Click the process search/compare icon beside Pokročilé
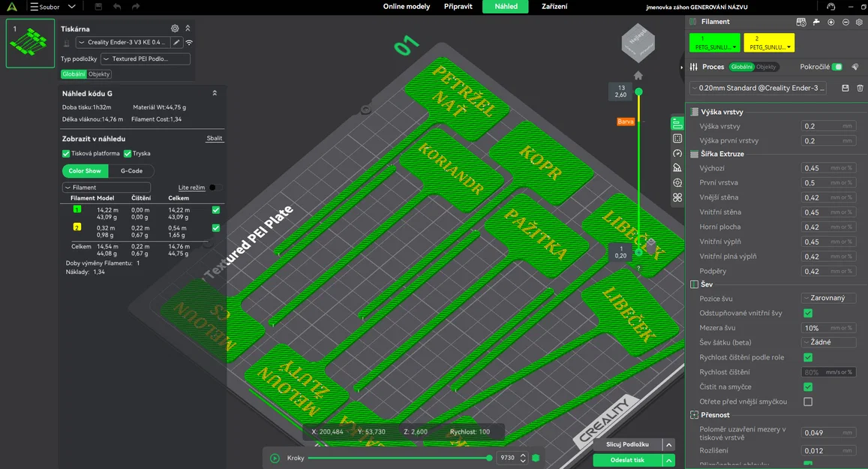This screenshot has height=469, width=868. click(855, 67)
